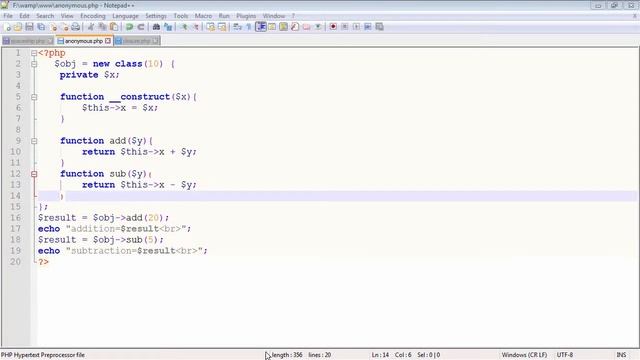Collapse __construct function fold on line 5

(34, 97)
